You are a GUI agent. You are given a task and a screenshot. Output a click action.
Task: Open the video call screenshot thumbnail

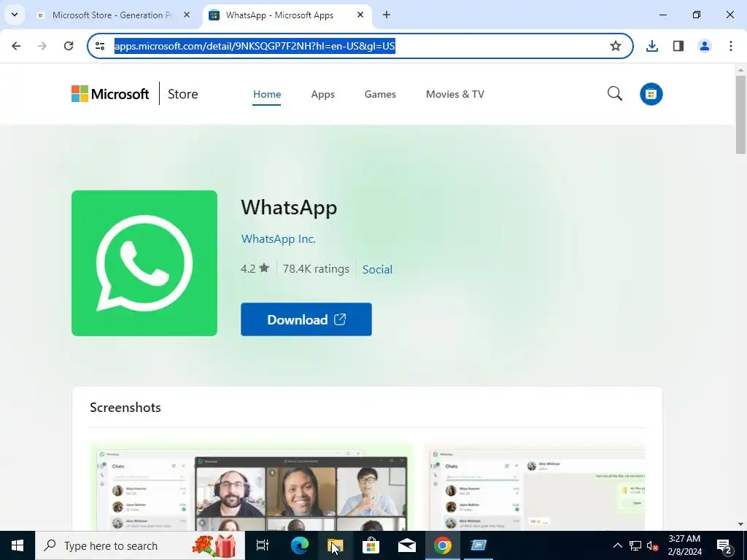click(252, 486)
